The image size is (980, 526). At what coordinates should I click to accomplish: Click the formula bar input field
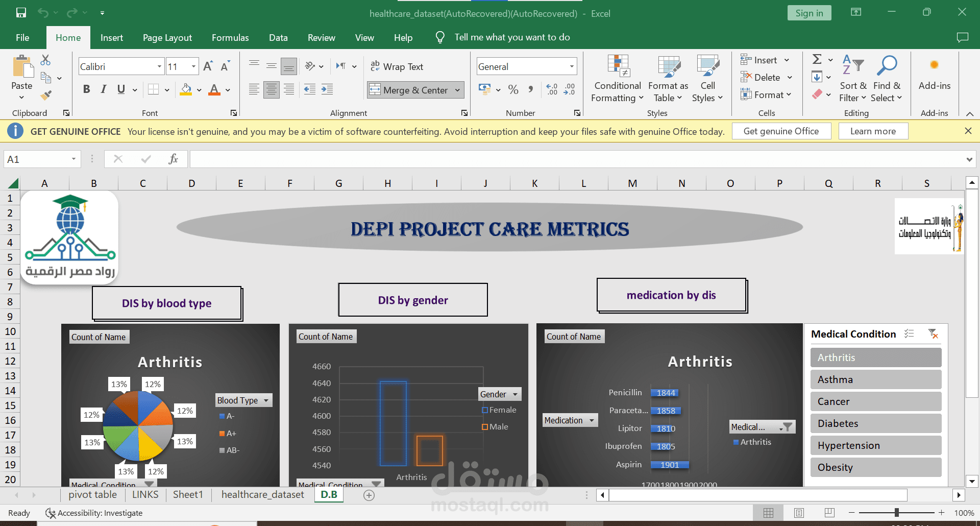click(x=577, y=159)
